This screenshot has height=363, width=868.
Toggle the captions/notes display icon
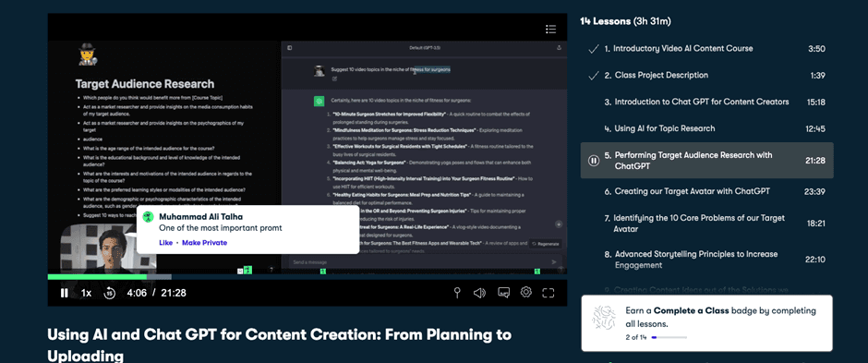click(503, 293)
